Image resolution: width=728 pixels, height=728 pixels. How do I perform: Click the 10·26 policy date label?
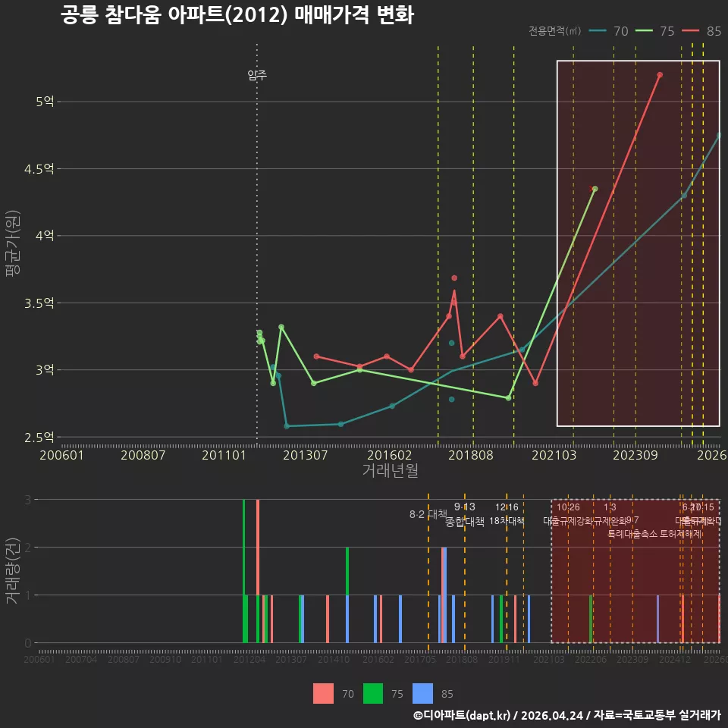click(568, 507)
